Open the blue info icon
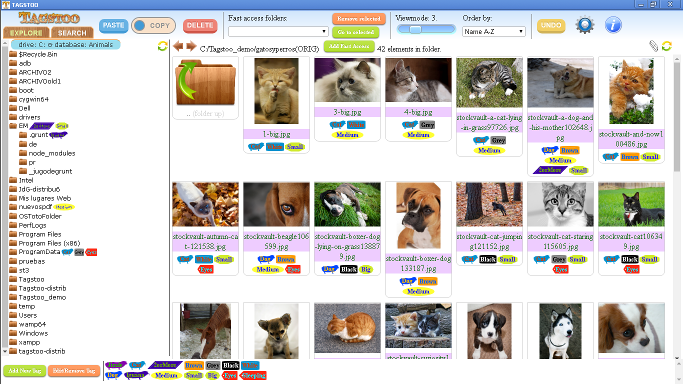 [x=613, y=25]
